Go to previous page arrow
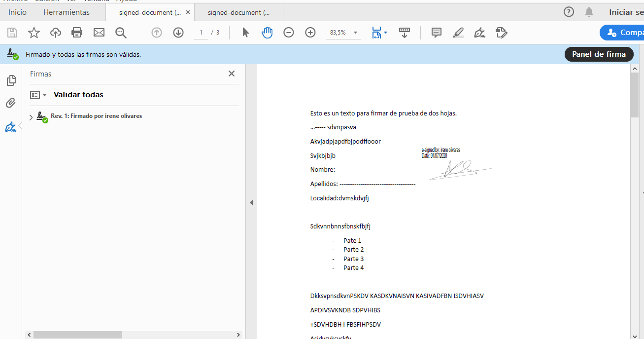644x339 pixels. tap(157, 33)
